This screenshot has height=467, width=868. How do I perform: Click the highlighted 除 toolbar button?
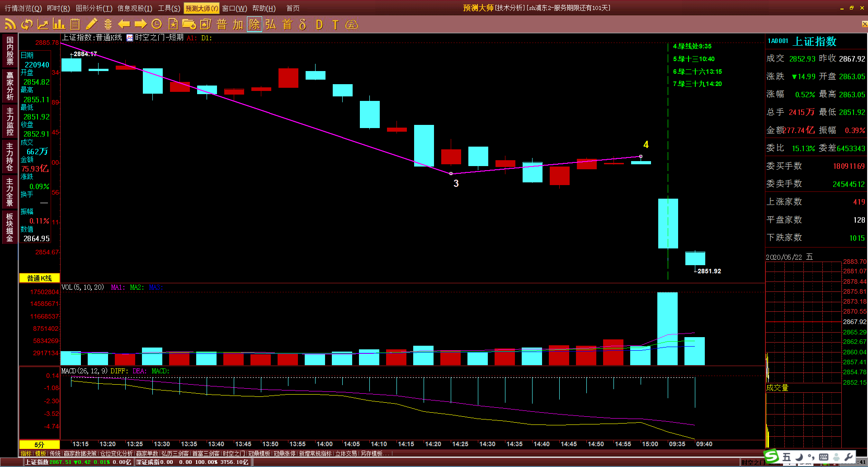coord(255,24)
